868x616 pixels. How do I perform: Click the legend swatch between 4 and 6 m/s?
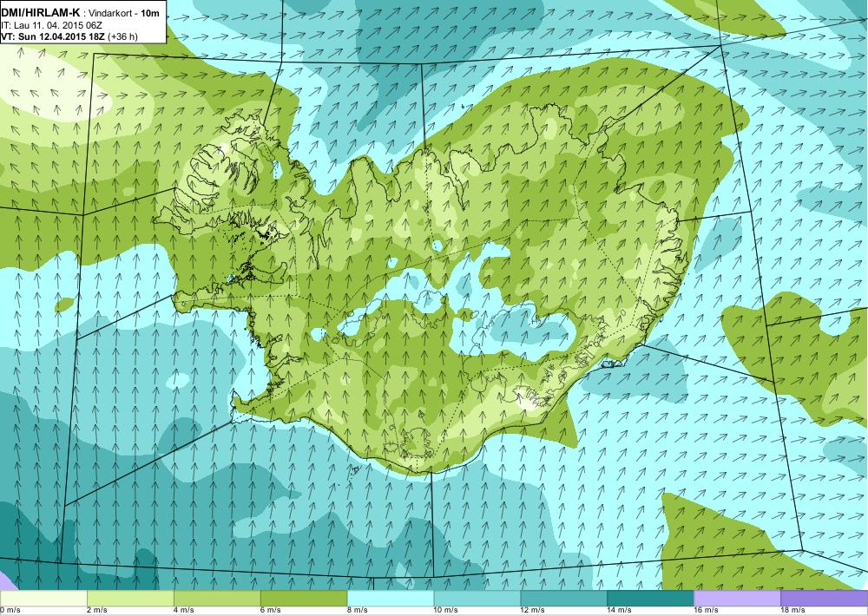pyautogui.click(x=217, y=598)
